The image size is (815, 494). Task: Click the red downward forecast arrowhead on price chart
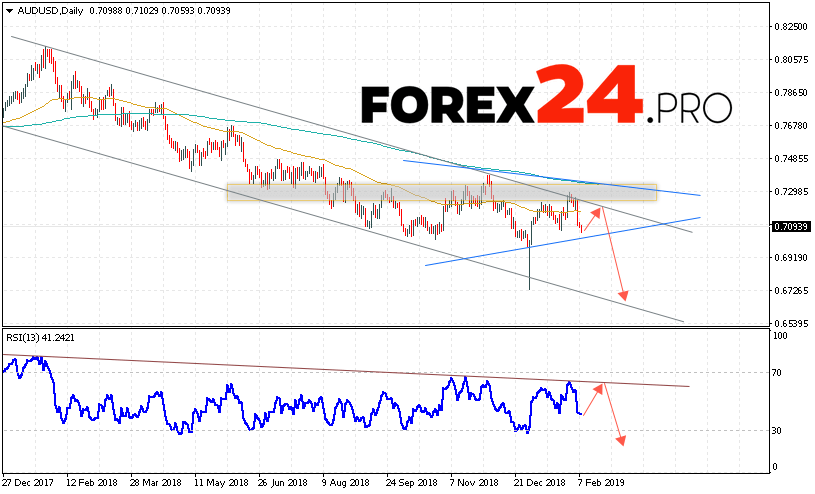point(624,295)
